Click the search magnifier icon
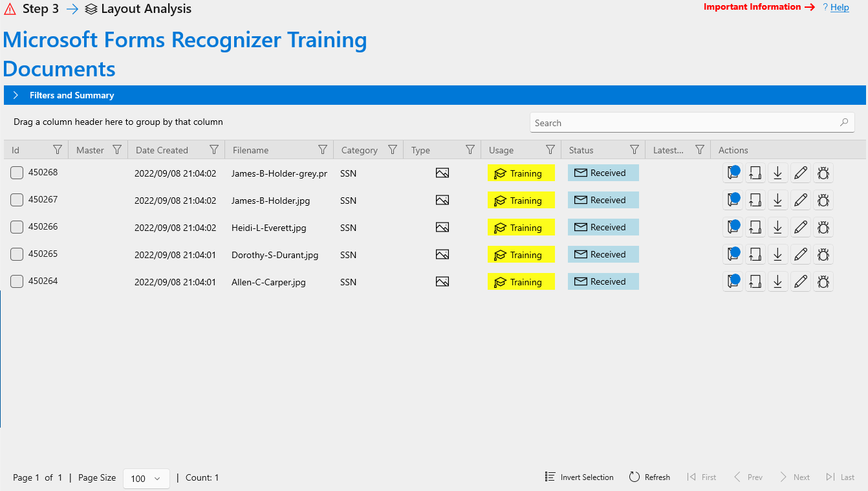 click(x=844, y=122)
